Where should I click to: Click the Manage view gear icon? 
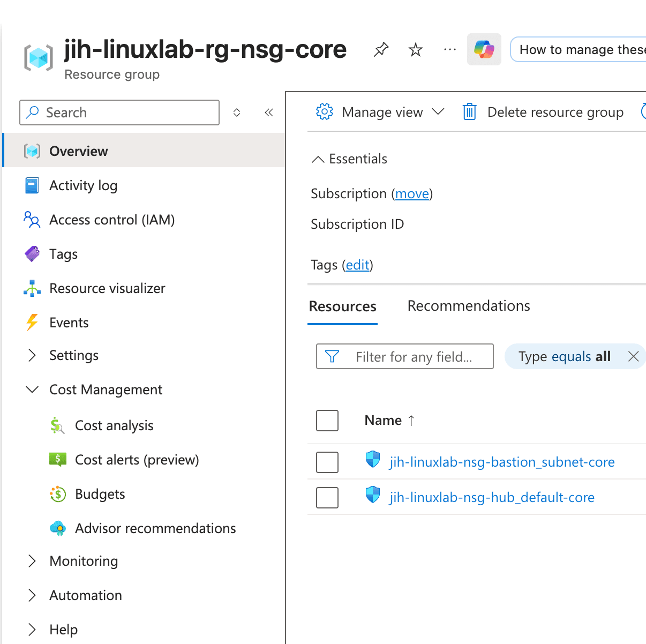pyautogui.click(x=324, y=111)
